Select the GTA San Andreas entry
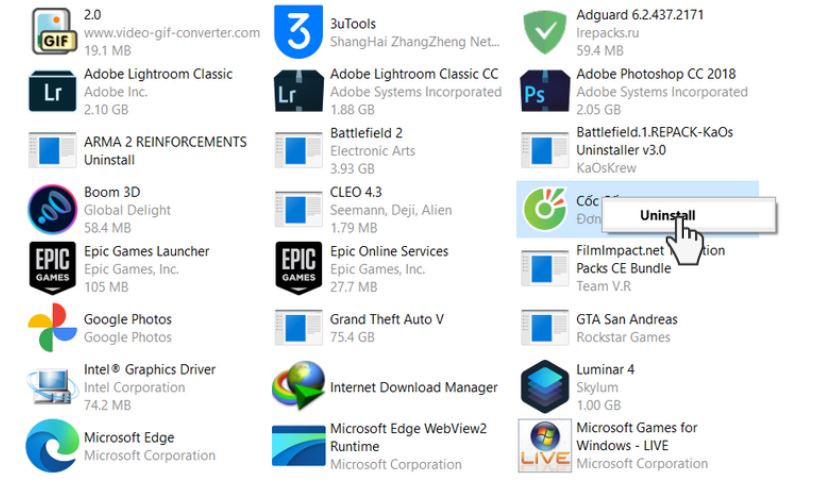The image size is (829, 493). (x=626, y=320)
